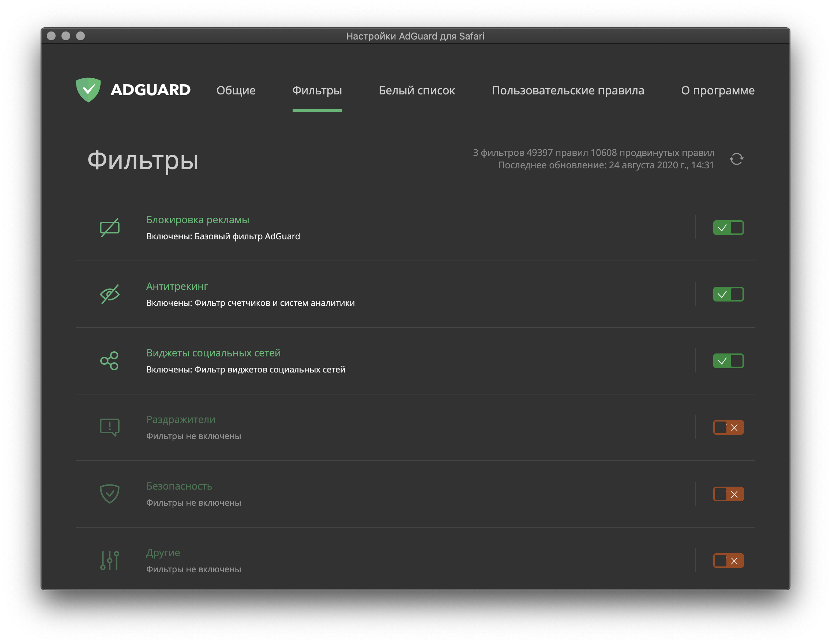This screenshot has width=831, height=644.
Task: Click the social widgets share icon
Action: [110, 361]
